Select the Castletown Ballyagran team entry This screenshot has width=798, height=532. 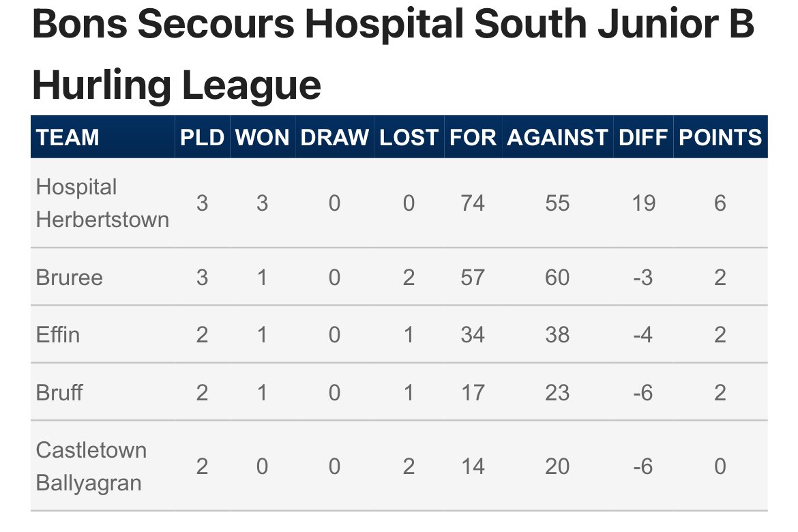(91, 467)
